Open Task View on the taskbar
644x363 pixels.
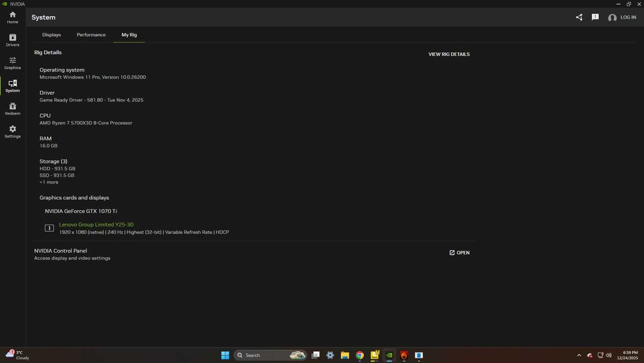pos(316,355)
